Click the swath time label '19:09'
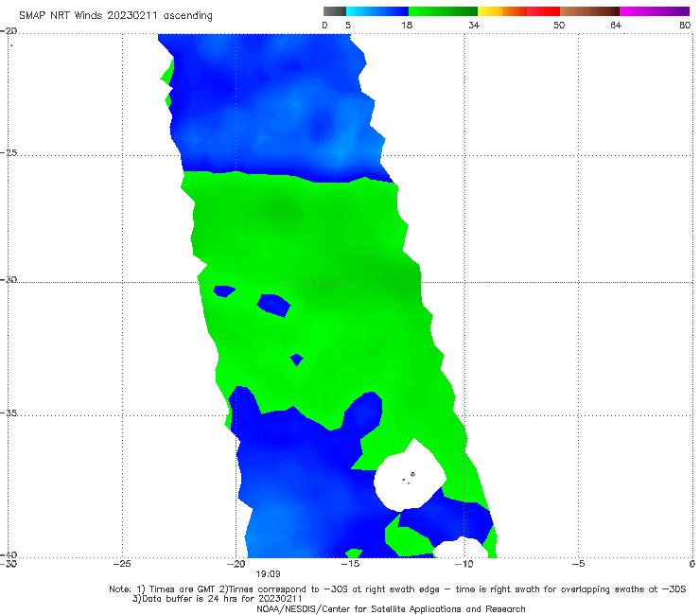Image resolution: width=700 pixels, height=615 pixels. (x=268, y=574)
